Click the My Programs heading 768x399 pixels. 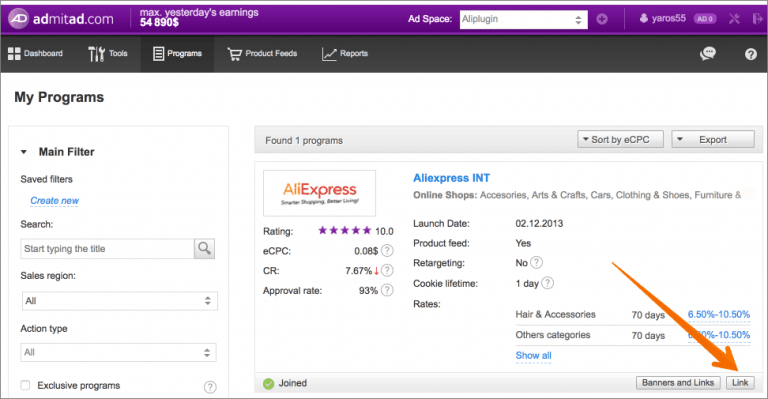point(59,97)
